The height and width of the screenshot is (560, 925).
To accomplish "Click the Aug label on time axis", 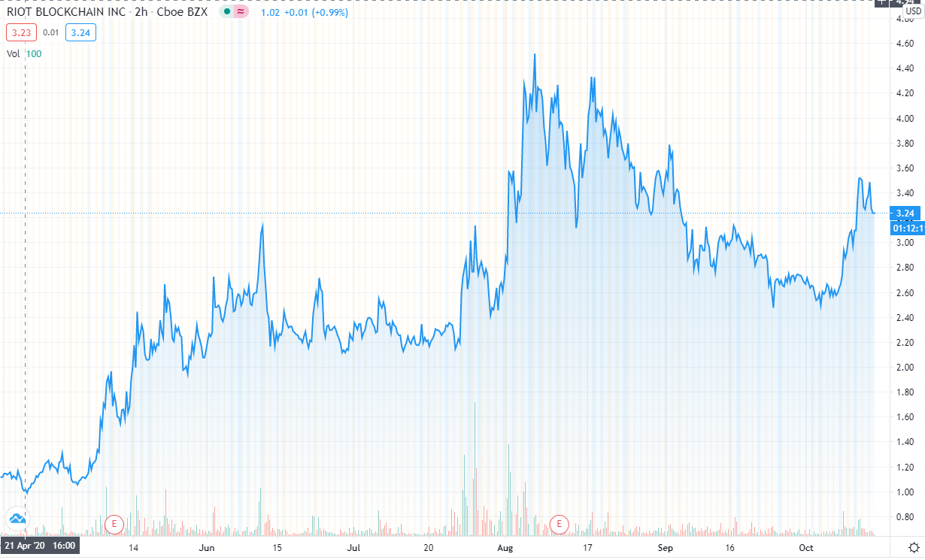I will [x=505, y=547].
